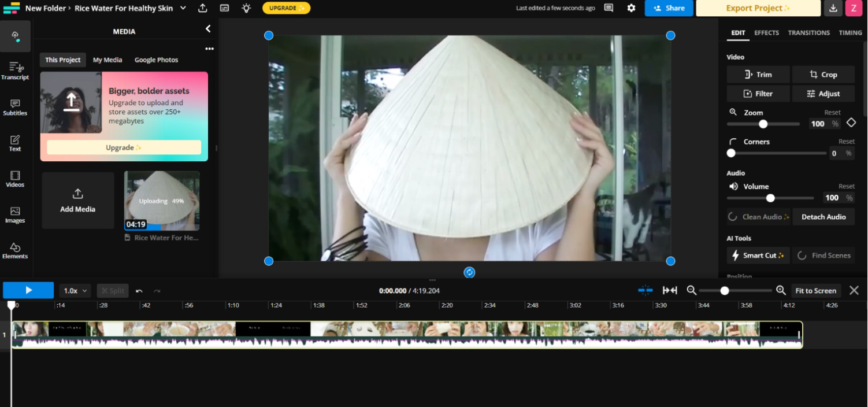
Task: Collapse the Media panel with chevron
Action: click(208, 29)
